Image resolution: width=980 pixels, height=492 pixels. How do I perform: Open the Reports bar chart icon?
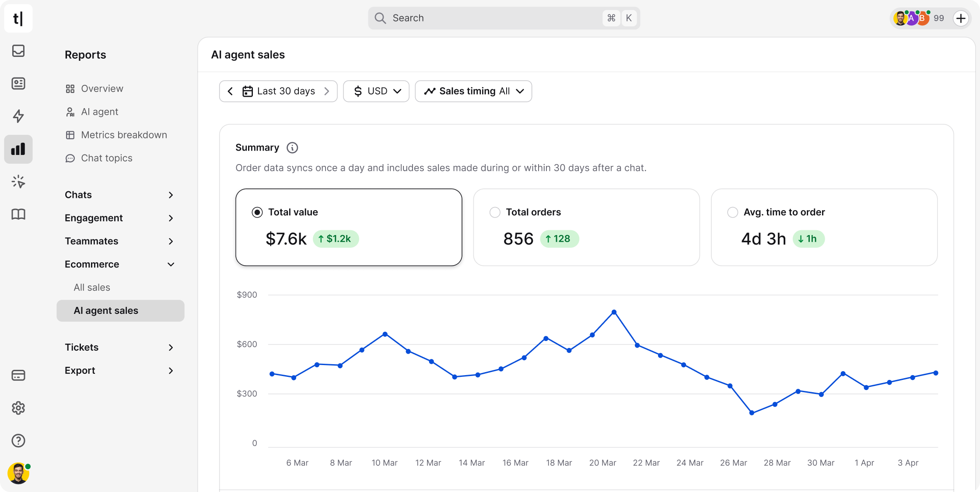[18, 149]
